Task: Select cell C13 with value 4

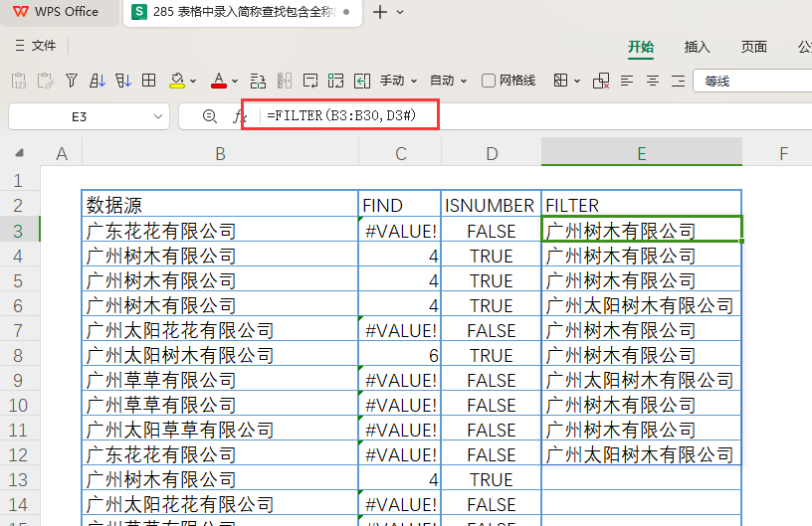Action: pos(399,479)
